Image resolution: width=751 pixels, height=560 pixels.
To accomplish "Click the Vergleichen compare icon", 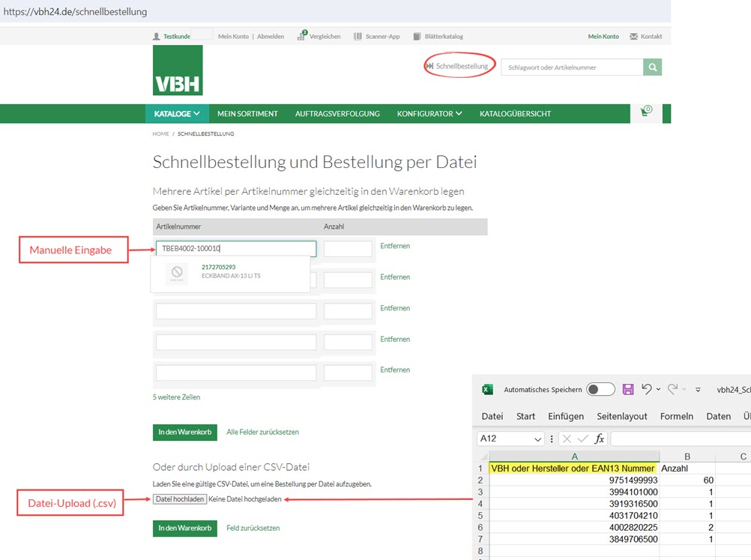I will (302, 35).
